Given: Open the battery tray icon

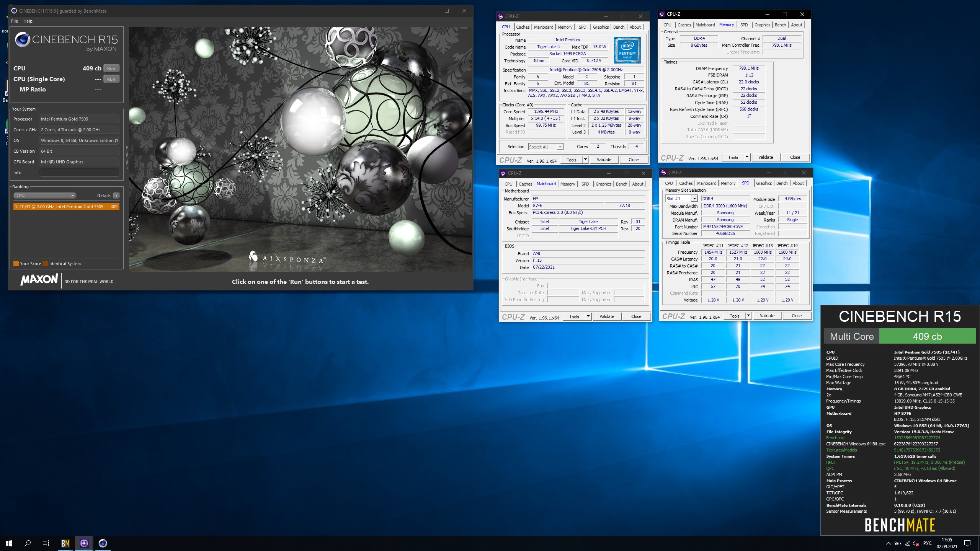Looking at the screenshot, I should (x=898, y=543).
